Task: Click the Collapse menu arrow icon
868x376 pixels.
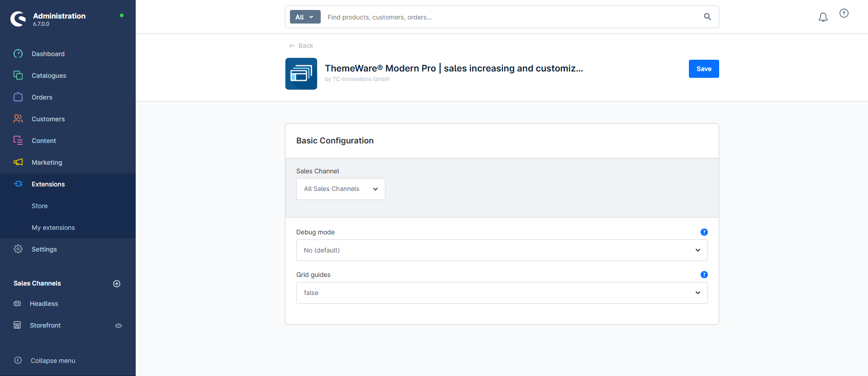Action: (x=18, y=361)
